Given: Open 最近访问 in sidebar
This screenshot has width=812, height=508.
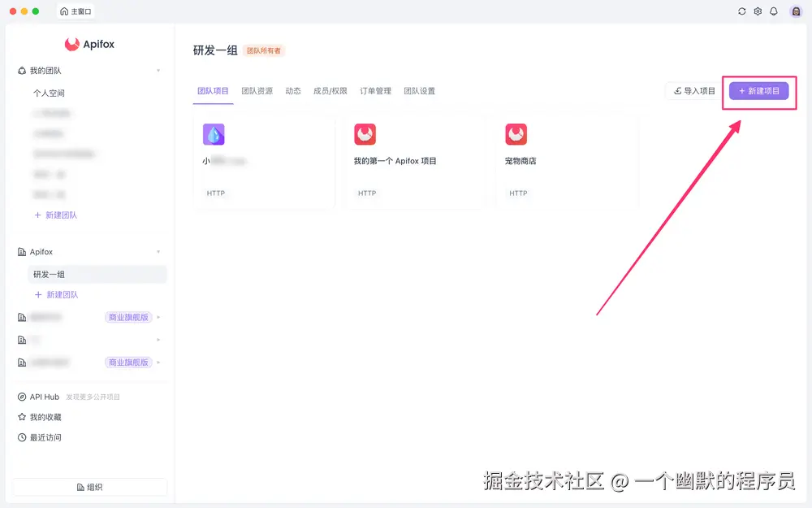Looking at the screenshot, I should coord(45,437).
